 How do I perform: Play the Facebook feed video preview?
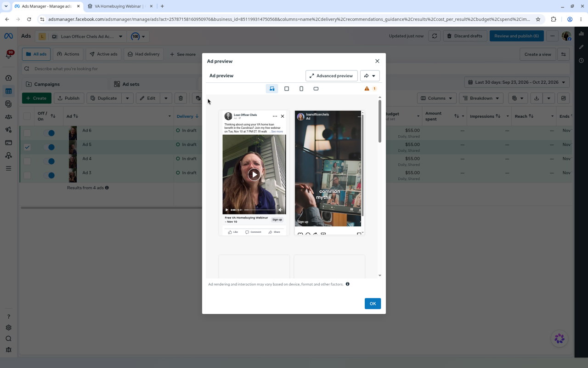pos(254,174)
